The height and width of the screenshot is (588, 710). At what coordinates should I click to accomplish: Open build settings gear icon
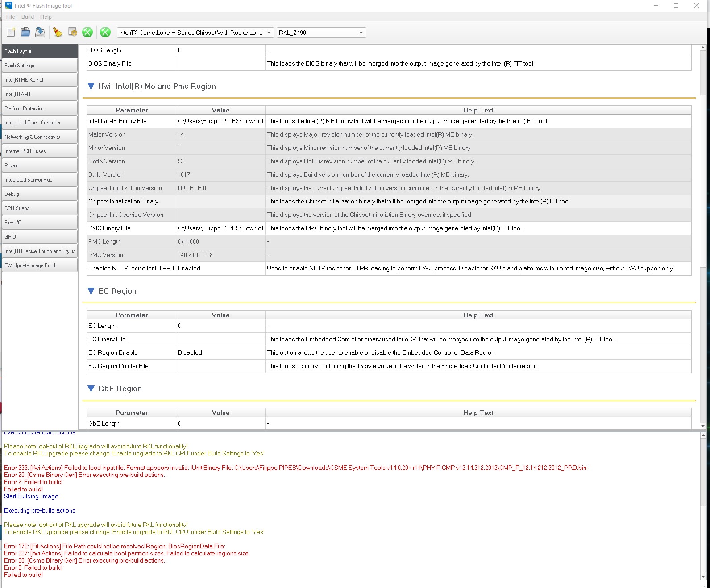[72, 32]
